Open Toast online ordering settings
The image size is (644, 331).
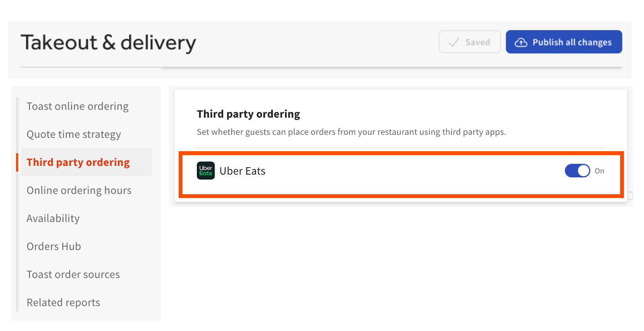point(77,106)
